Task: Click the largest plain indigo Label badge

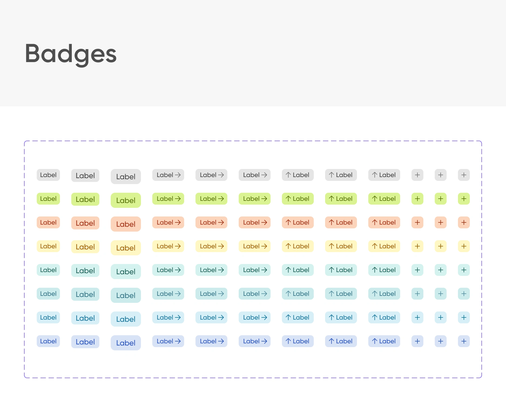Action: 126,343
